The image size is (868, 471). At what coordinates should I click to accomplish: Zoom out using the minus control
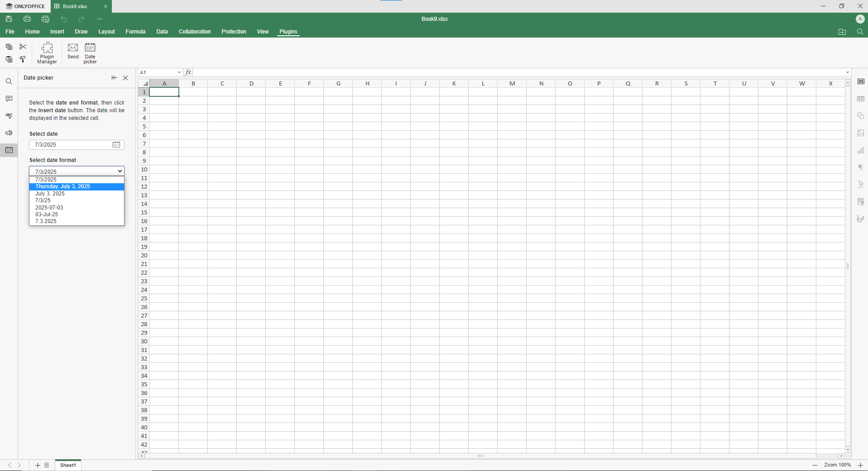[x=815, y=465]
